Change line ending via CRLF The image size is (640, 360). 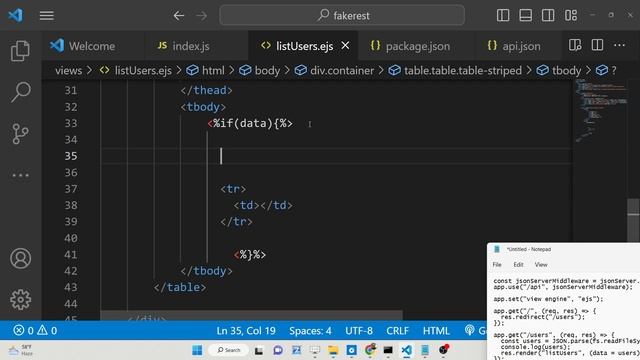[398, 331]
